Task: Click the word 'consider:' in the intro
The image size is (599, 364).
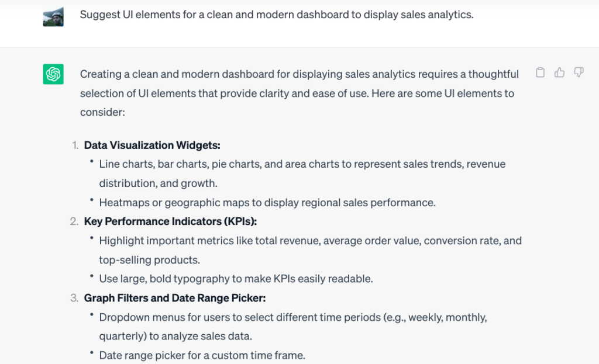Action: coord(102,112)
